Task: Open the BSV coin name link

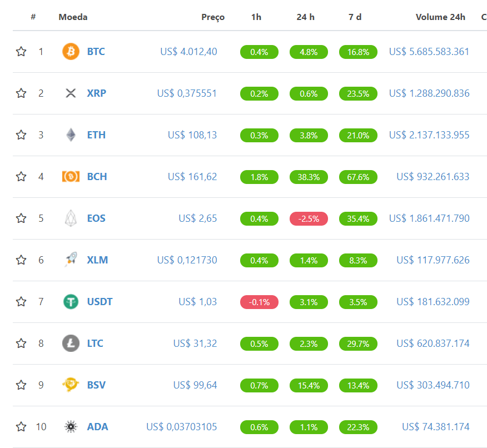Action: pyautogui.click(x=96, y=385)
